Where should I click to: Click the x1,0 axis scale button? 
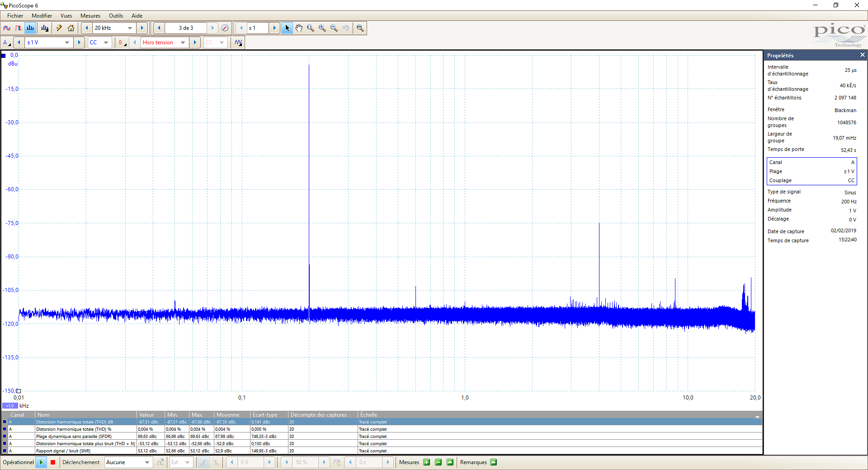pyautogui.click(x=10, y=406)
